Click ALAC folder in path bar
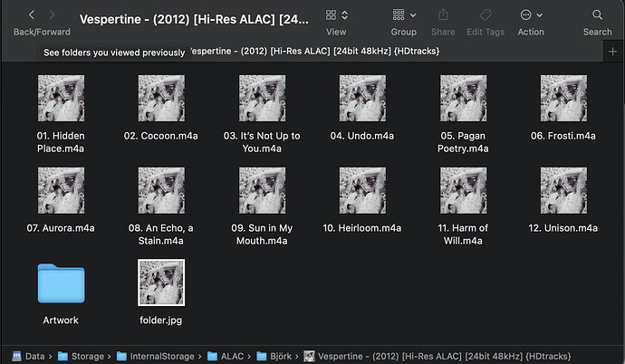The image size is (625, 364). (226, 356)
